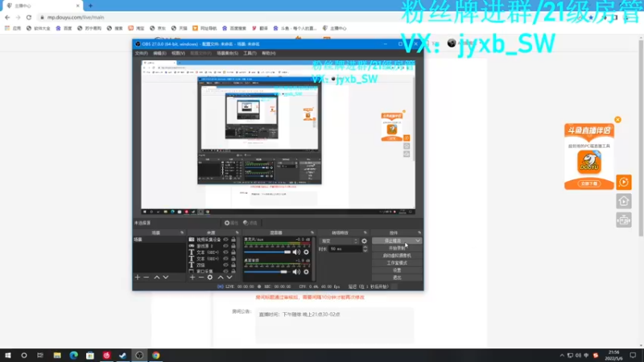
Task: Open 麦克风/Aux audio settings gear
Action: point(306,252)
